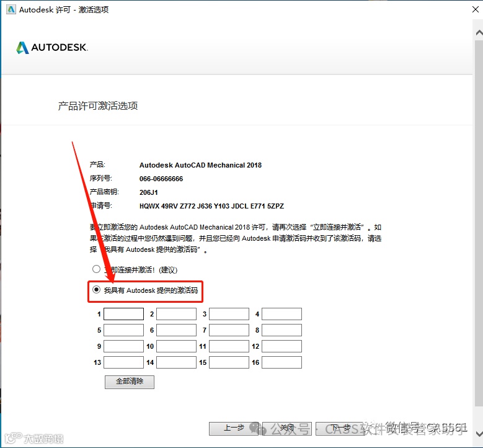This screenshot has width=483, height=448.
Task: Click activation code field 16
Action: 281,362
